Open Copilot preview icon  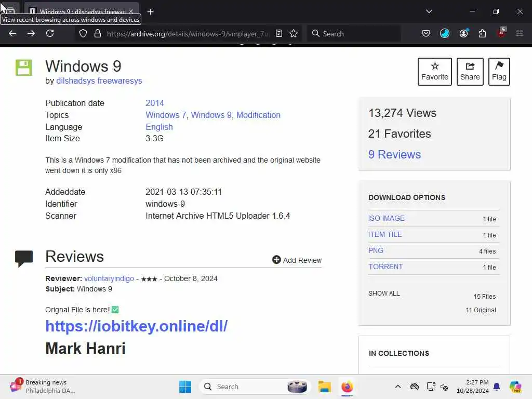515,387
